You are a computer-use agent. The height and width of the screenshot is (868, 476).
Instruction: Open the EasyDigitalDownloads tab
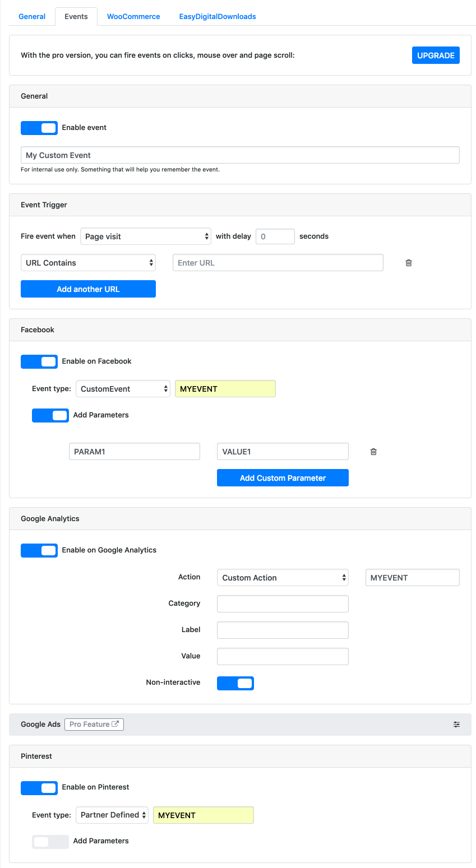click(x=218, y=17)
